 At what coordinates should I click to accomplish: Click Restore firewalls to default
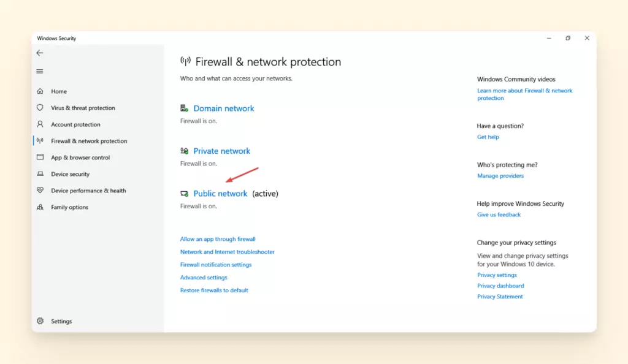click(214, 290)
